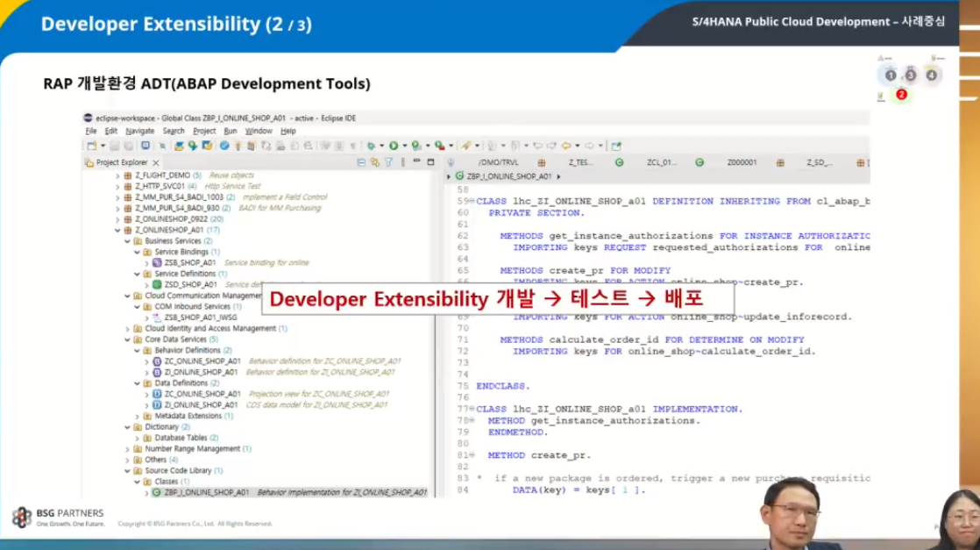Open the Edit menu

[110, 131]
